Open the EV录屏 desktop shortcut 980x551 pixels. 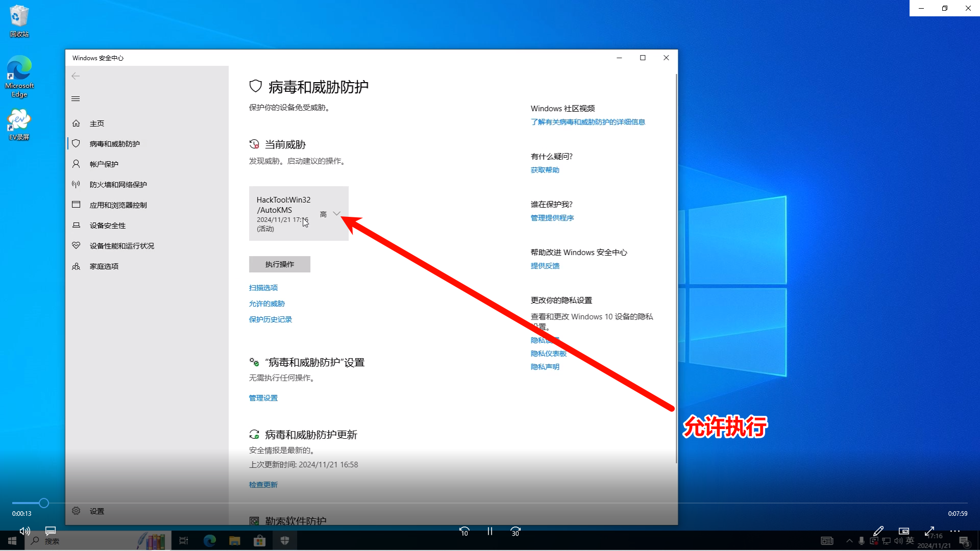point(19,124)
